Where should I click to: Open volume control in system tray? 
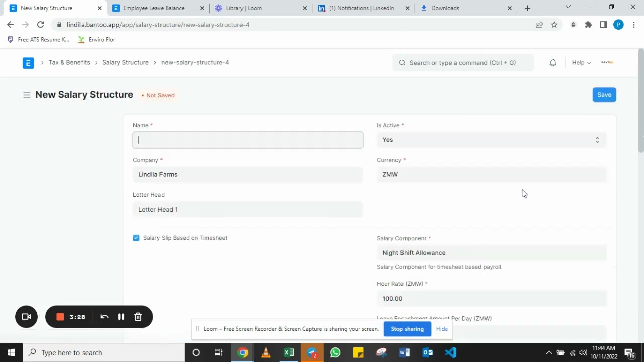[583, 353]
